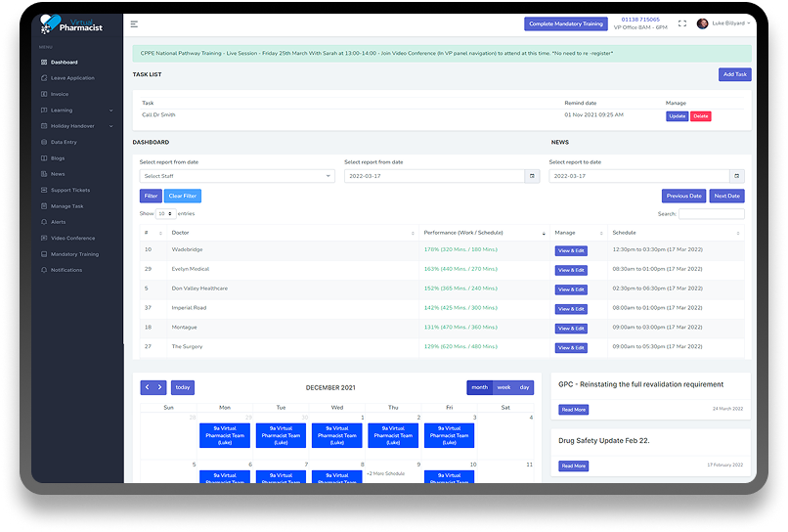This screenshot has width=788, height=532.
Task: Delete the Call Dr Smith task
Action: pyautogui.click(x=701, y=116)
